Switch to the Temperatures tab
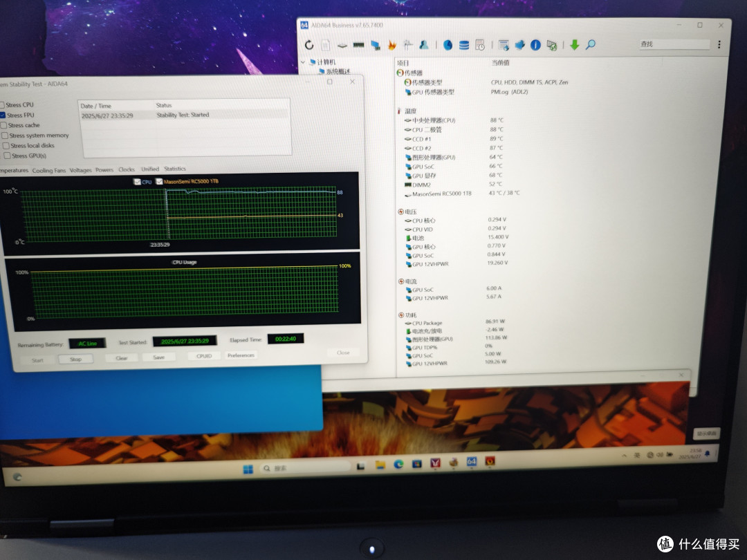747x560 pixels. coord(14,171)
